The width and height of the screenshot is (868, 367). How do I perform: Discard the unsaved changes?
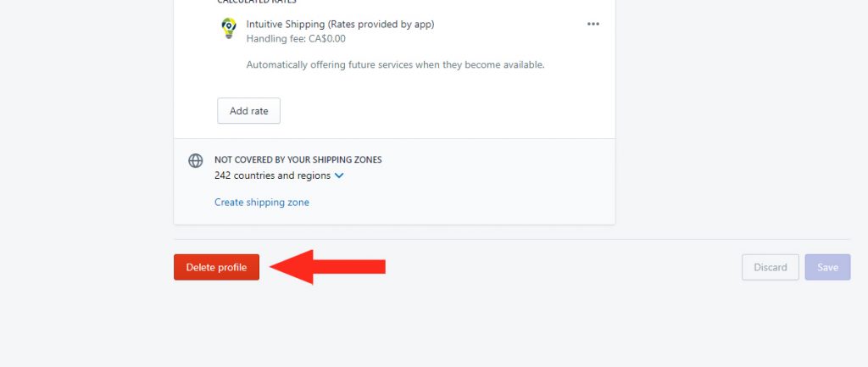[770, 267]
